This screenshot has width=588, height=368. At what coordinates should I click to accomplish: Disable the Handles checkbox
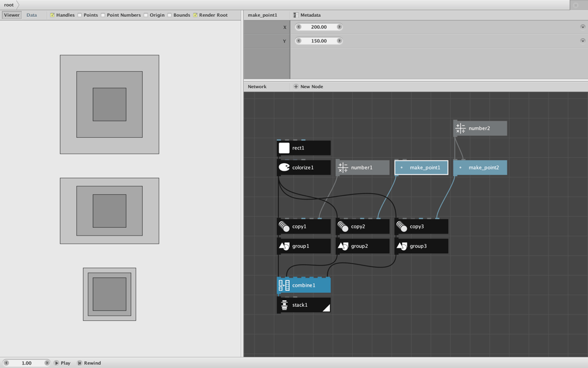tap(52, 15)
